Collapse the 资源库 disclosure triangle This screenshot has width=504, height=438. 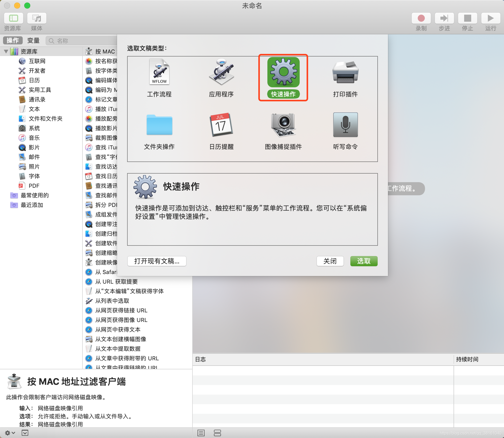pos(6,51)
